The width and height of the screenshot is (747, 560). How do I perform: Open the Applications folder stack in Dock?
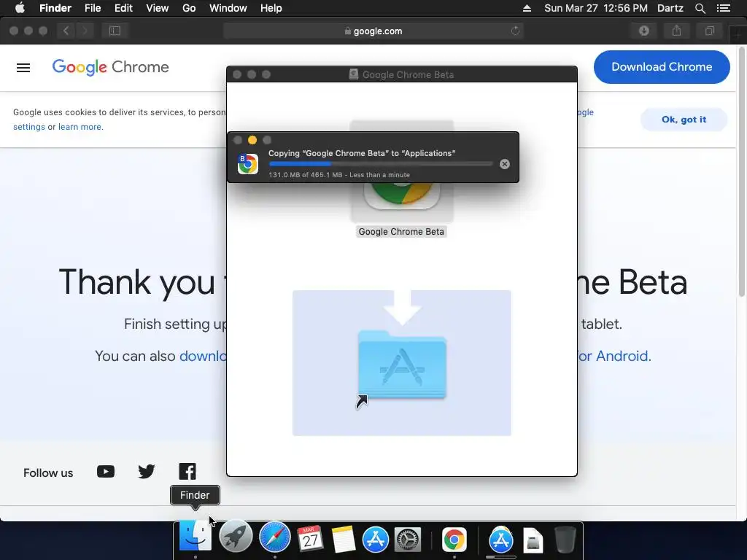[x=500, y=540]
